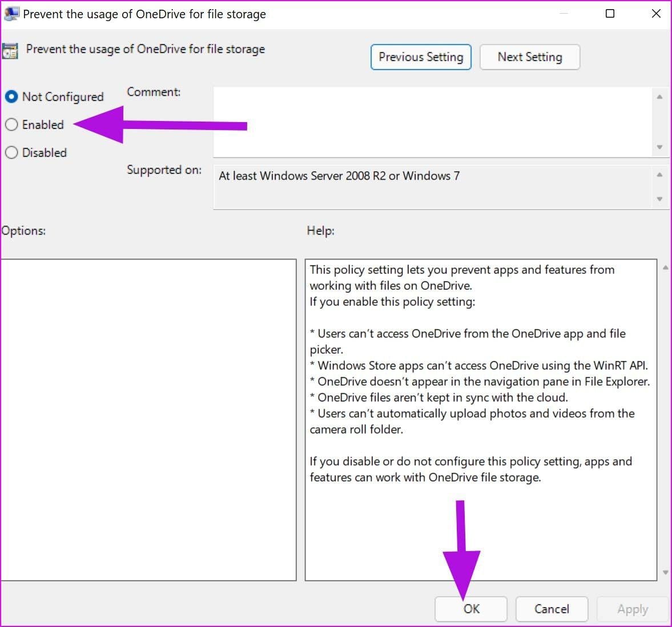Viewport: 672px width, 627px height.
Task: Click 'OneDrive files aren't kept in sync' line
Action: click(x=438, y=398)
